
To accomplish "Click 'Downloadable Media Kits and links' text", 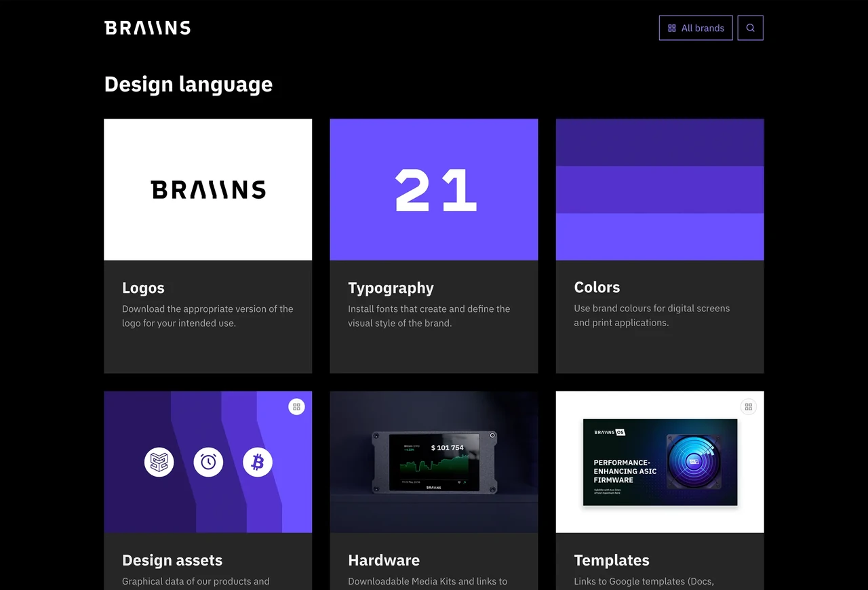I will click(428, 581).
